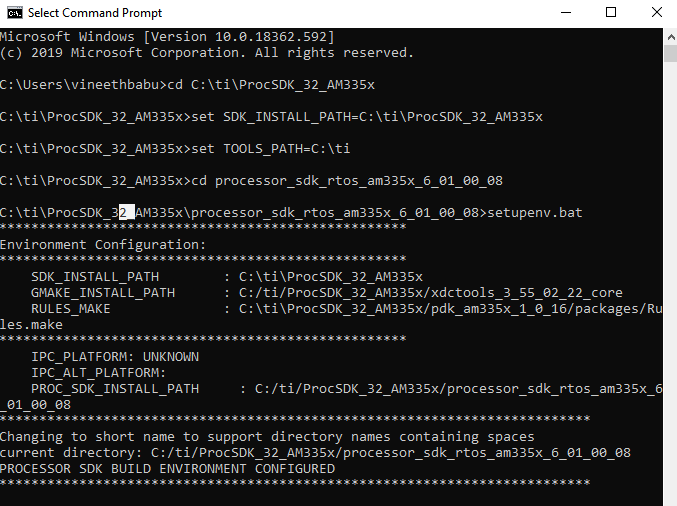Maximize the Command Prompt window
Viewport: 677px width, 506px height.
click(x=610, y=13)
